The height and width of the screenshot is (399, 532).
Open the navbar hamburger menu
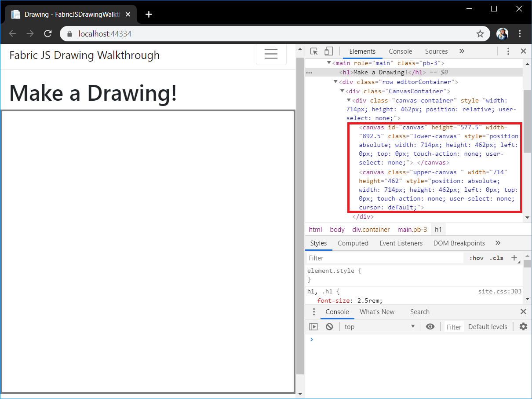271,54
